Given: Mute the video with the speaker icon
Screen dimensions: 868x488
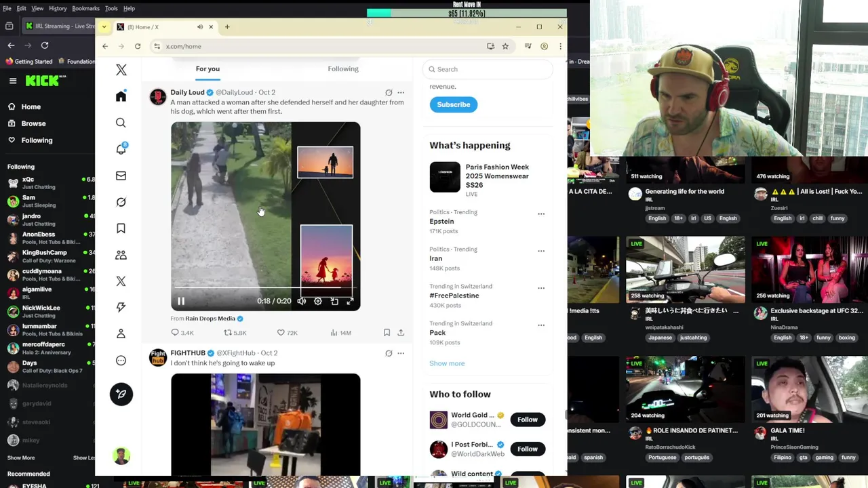Looking at the screenshot, I should tap(301, 301).
